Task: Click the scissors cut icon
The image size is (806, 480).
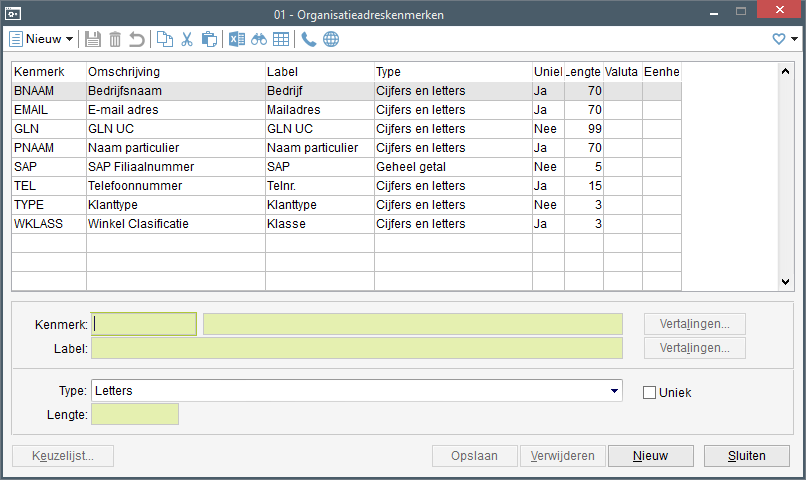Action: [187, 39]
